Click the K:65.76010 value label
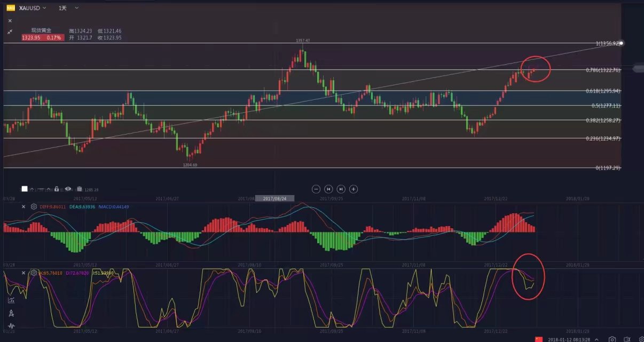Screen dimensions: 644x342 (x=52, y=273)
